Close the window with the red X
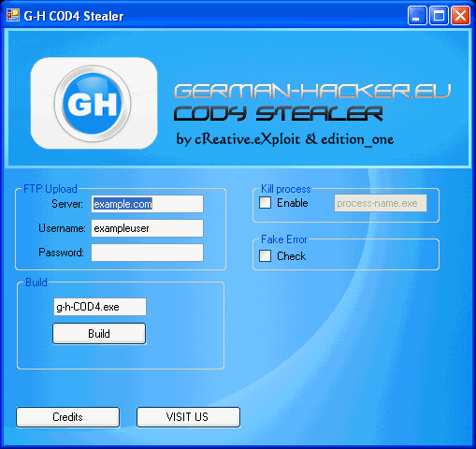 point(460,15)
